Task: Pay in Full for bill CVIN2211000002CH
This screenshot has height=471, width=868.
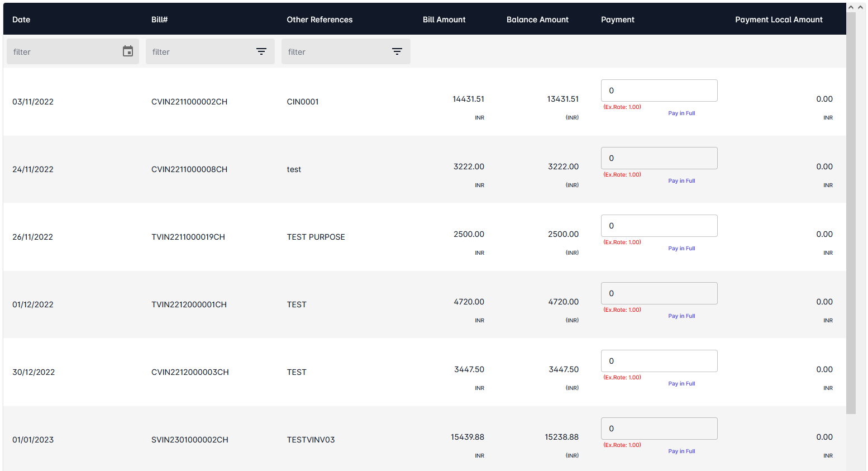Action: point(681,113)
